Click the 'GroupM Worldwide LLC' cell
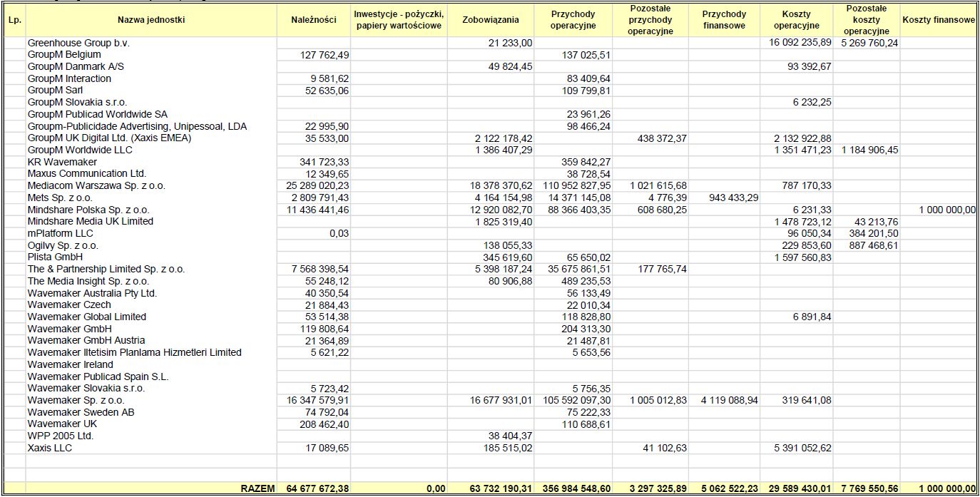This screenshot has width=980, height=497. click(80, 150)
